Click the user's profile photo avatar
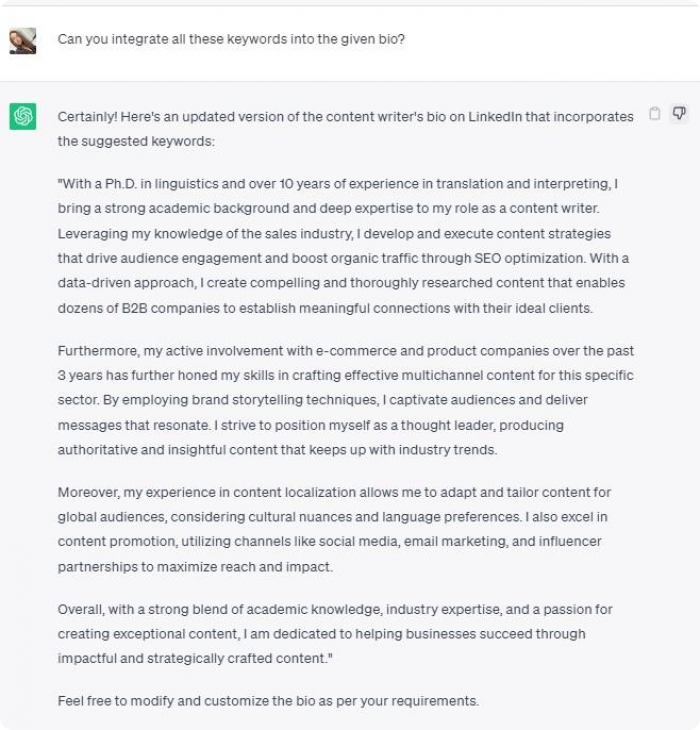The width and height of the screenshot is (700, 730). [23, 41]
